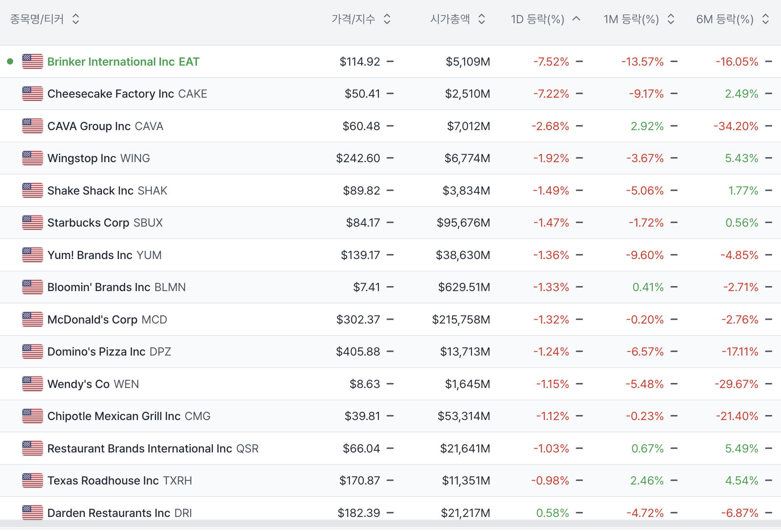Select the 1D 등락(%) column header
Viewport: 781px width, 532px height.
[x=537, y=19]
